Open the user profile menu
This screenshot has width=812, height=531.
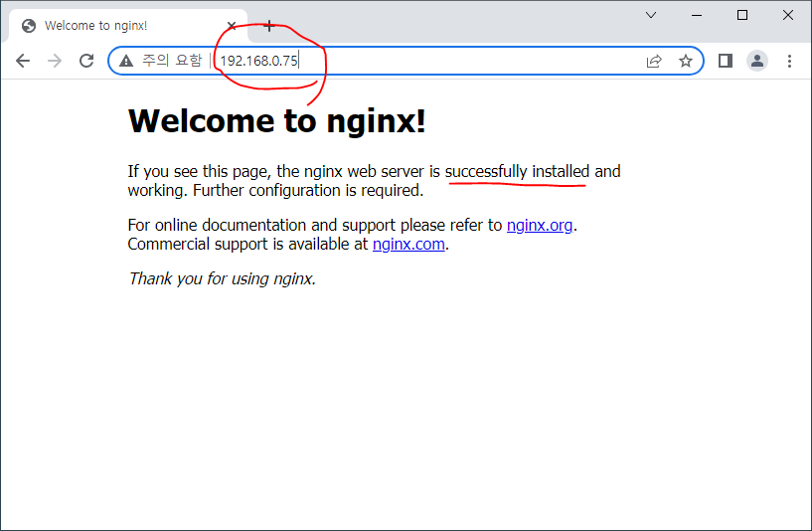point(757,61)
